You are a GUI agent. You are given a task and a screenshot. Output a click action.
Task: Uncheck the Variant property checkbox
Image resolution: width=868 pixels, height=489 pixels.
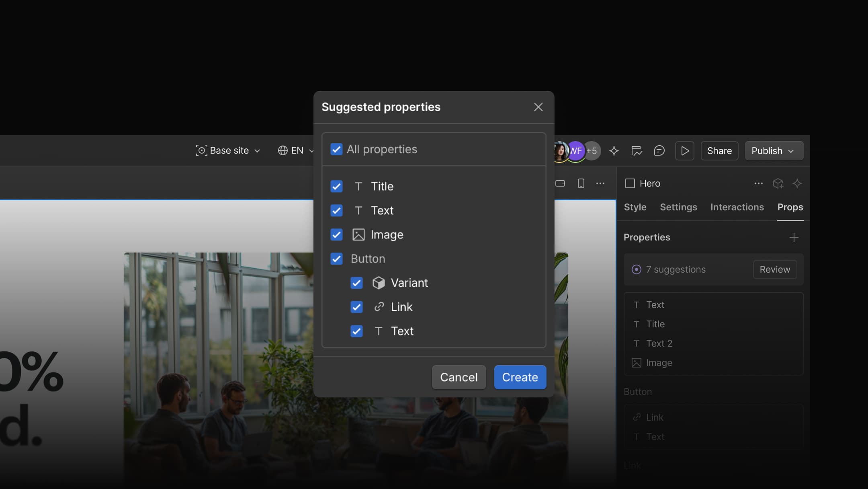356,283
